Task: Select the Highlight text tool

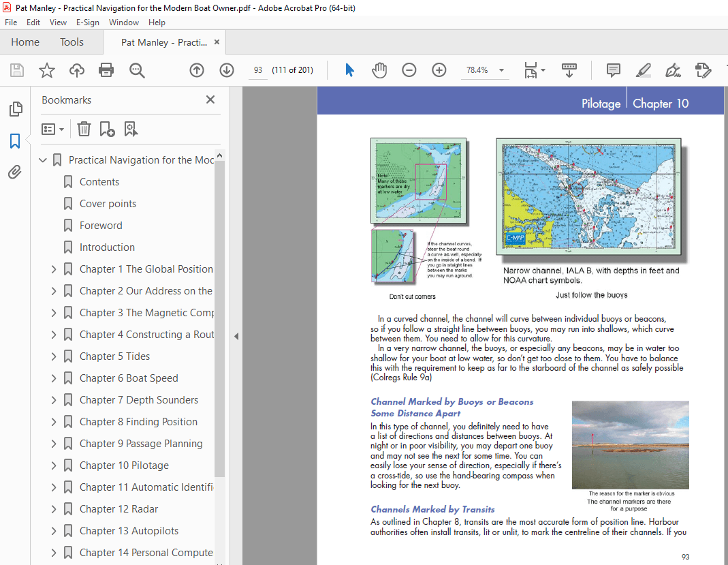Action: pos(643,70)
